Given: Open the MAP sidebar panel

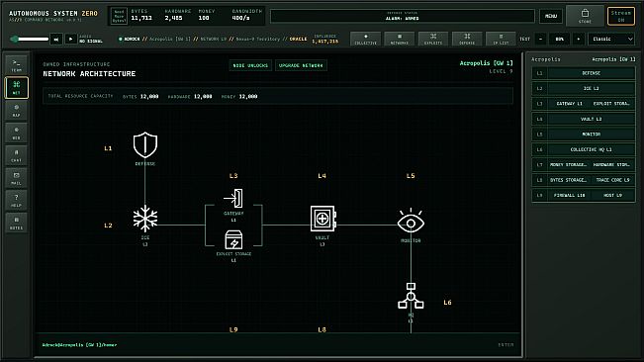Looking at the screenshot, I should point(17,110).
